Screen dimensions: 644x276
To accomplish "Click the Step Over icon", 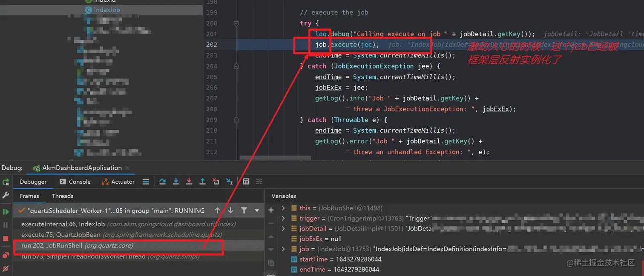I will (162, 182).
